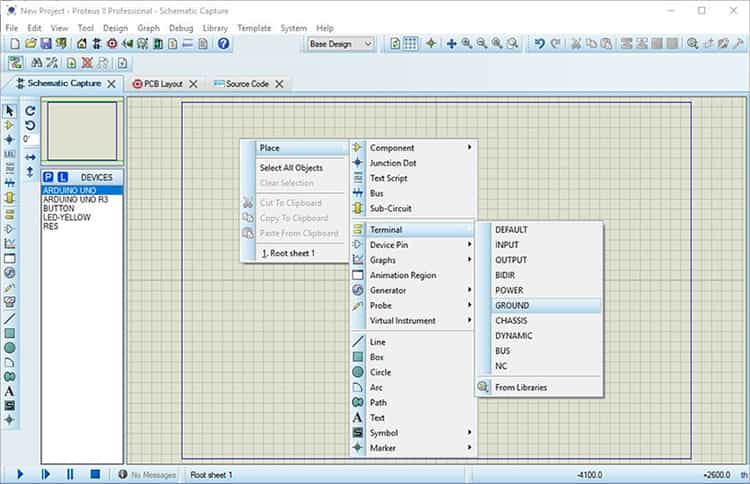The height and width of the screenshot is (484, 750).
Task: Expand the Symbol submenu
Action: point(413,432)
